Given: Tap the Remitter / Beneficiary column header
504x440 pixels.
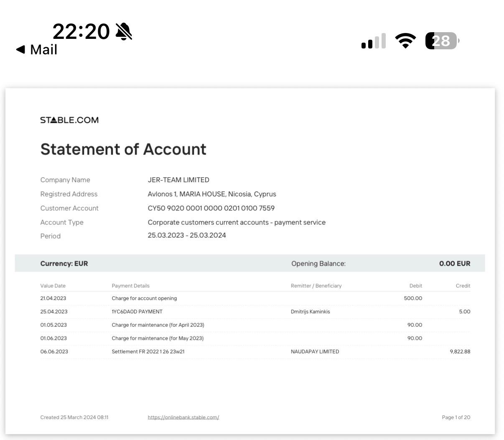Looking at the screenshot, I should [316, 286].
